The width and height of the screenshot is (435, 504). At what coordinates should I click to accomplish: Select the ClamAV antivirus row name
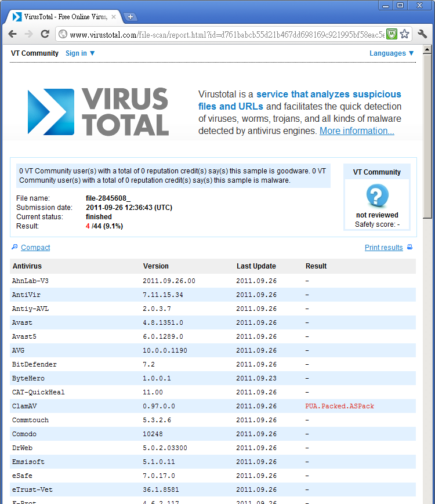(x=24, y=407)
